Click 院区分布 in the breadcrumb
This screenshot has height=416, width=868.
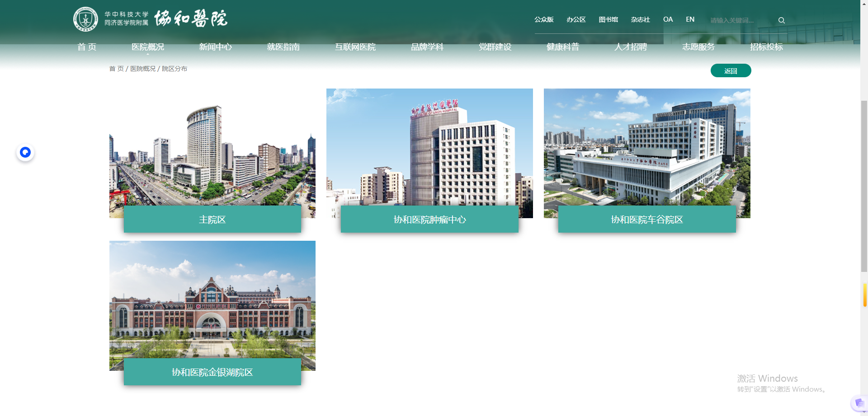pyautogui.click(x=175, y=69)
